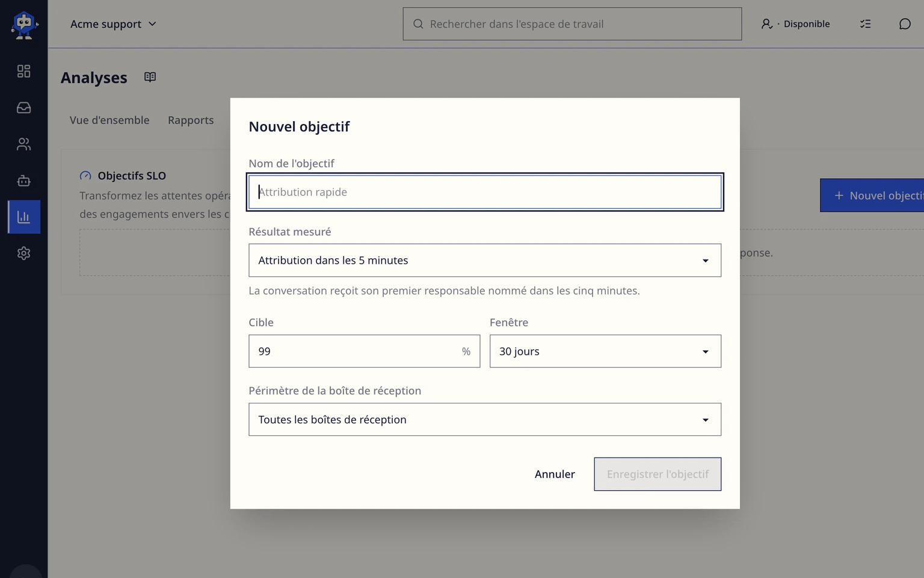Click the robot logo in the sidebar
Viewport: 924px width, 578px height.
24,25
